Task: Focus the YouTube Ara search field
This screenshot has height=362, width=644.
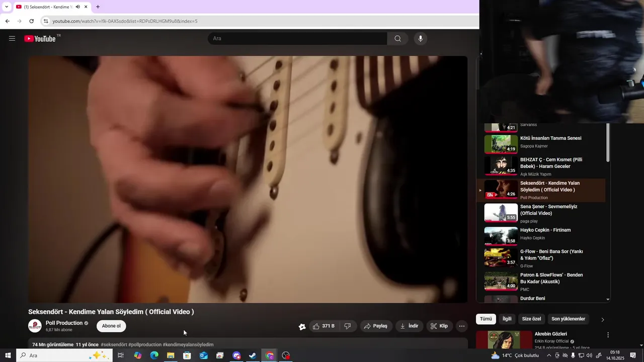Action: 297,39
